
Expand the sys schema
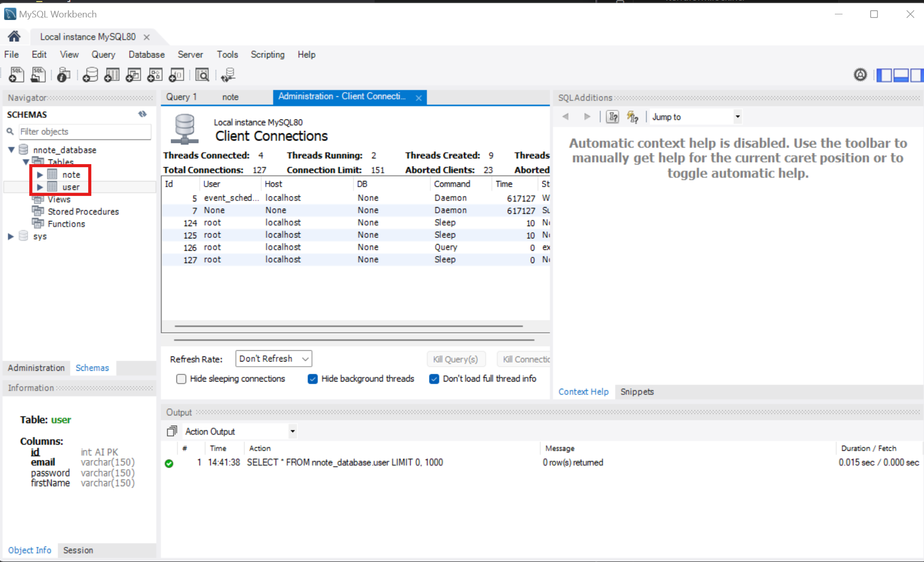click(11, 236)
